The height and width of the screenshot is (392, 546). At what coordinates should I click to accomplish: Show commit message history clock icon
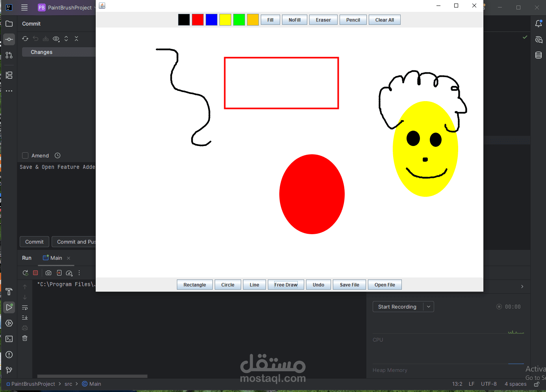click(x=58, y=155)
